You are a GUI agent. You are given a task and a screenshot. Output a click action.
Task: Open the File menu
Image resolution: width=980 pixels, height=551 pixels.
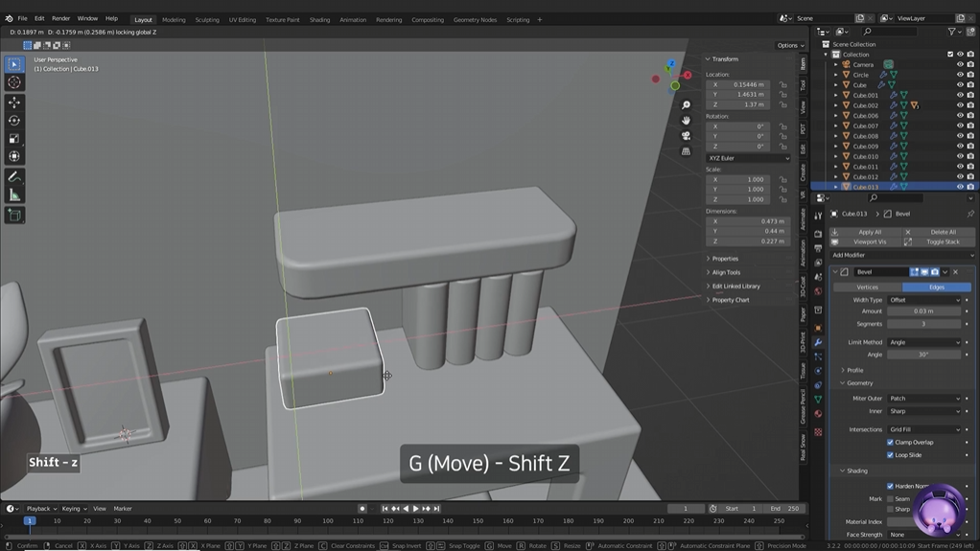[22, 19]
